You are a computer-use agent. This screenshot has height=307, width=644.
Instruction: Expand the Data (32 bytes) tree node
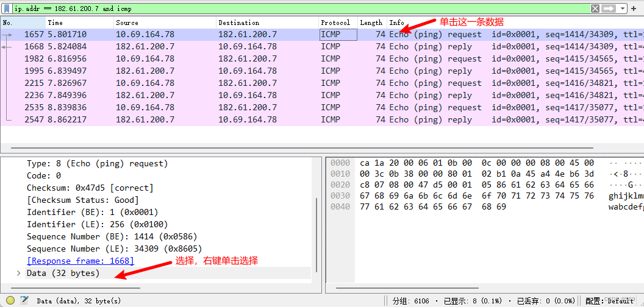click(x=18, y=273)
